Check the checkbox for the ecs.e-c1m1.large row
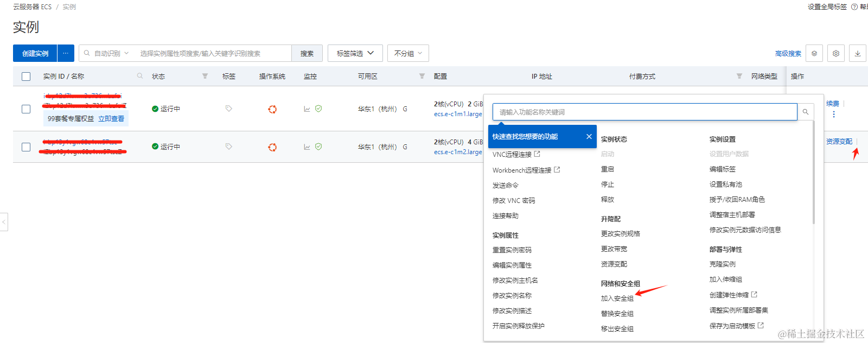868x343 pixels. 26,109
